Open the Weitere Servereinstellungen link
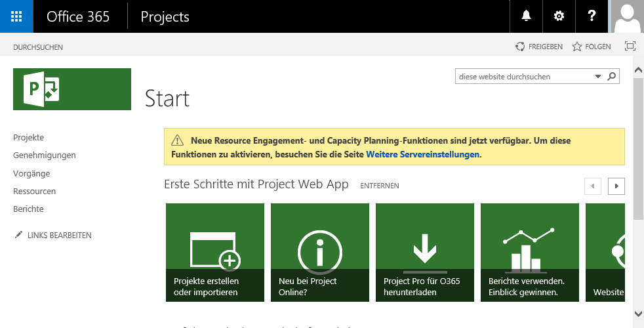The image size is (644, 328). [x=422, y=155]
